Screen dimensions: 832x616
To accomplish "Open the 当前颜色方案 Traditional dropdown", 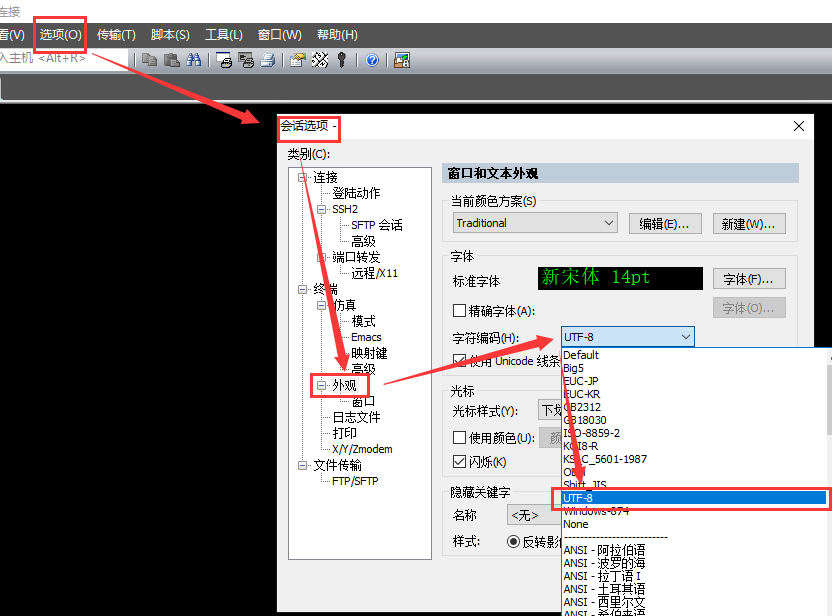I will tap(535, 223).
